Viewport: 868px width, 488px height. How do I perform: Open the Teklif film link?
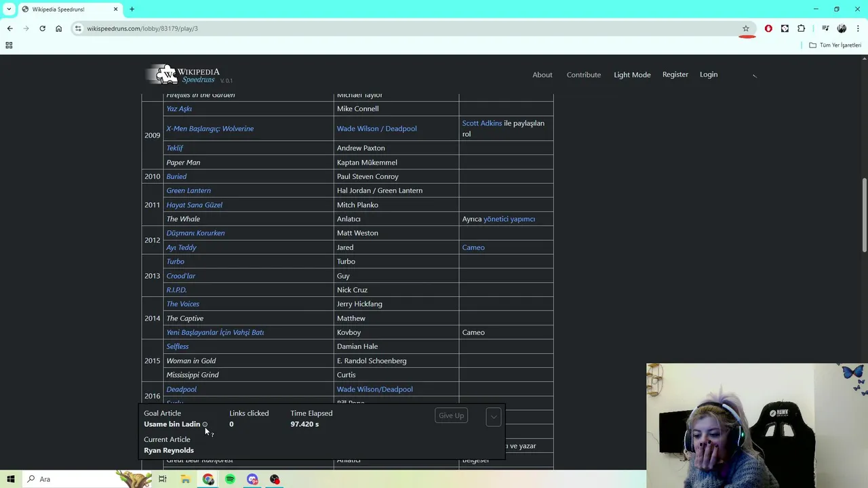coord(175,148)
